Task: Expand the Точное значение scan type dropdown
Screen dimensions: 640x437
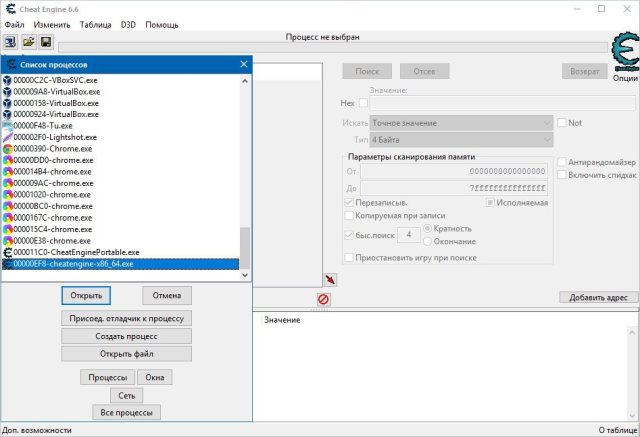Action: (x=546, y=122)
